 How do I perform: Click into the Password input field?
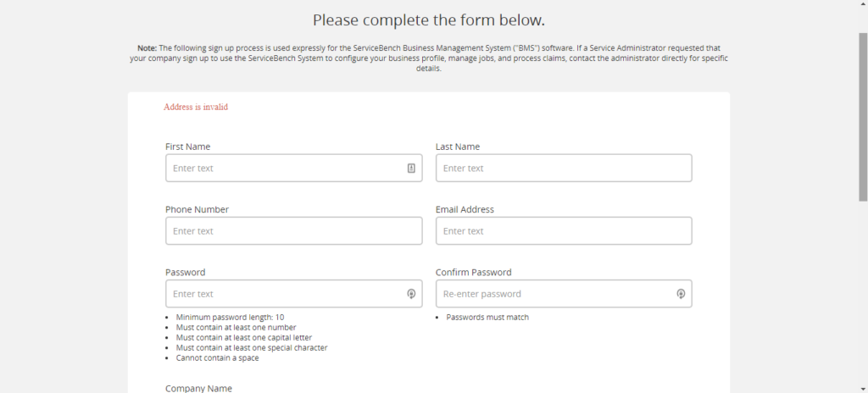point(293,293)
